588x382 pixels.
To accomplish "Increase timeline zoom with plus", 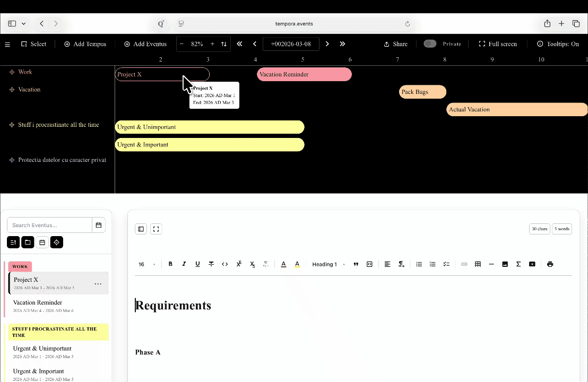I will 212,44.
